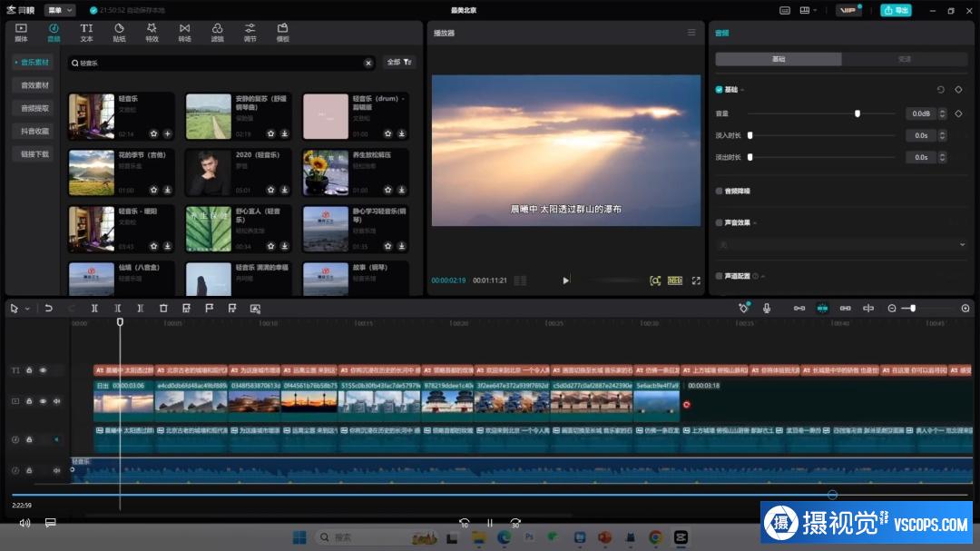Viewport: 980px width, 551px height.
Task: Open the keyboard shortcuts icon in title bar
Action: [x=785, y=11]
